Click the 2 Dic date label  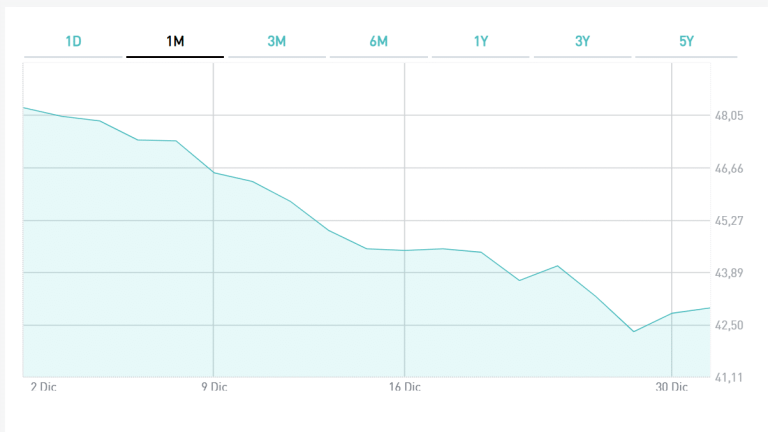pyautogui.click(x=43, y=386)
